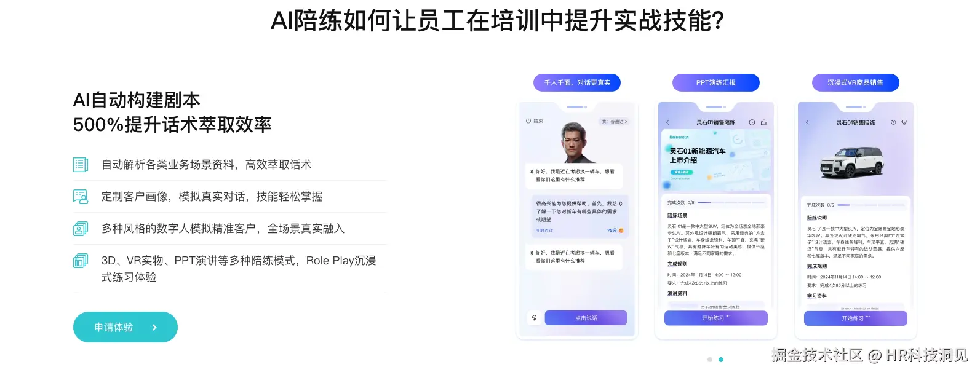The height and width of the screenshot is (375, 980).
Task: Switch to 沉浸式VR商品销售 tab
Action: pos(855,82)
